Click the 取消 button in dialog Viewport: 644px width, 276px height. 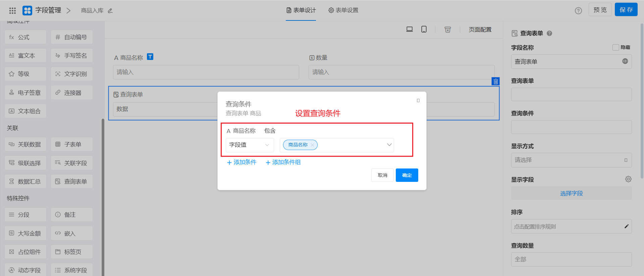click(382, 175)
